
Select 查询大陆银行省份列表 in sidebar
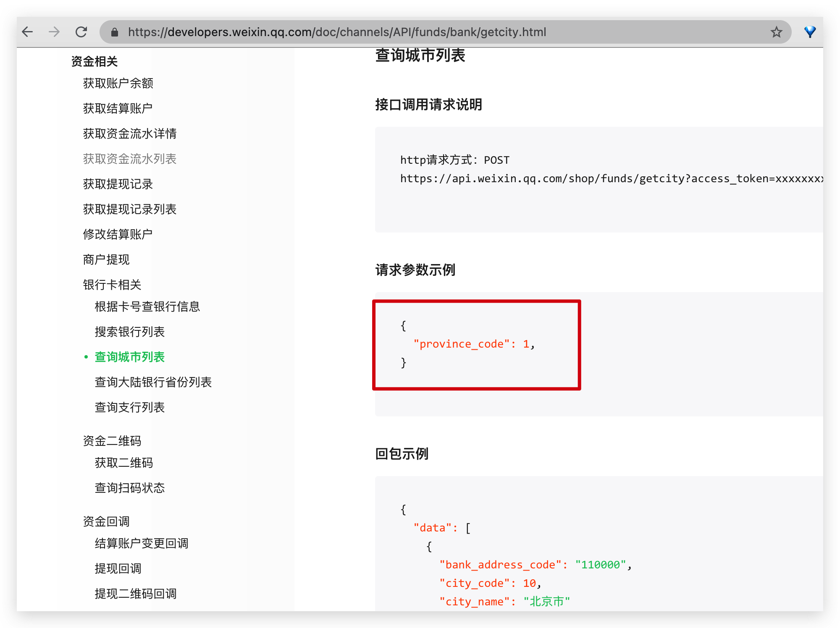tap(153, 382)
